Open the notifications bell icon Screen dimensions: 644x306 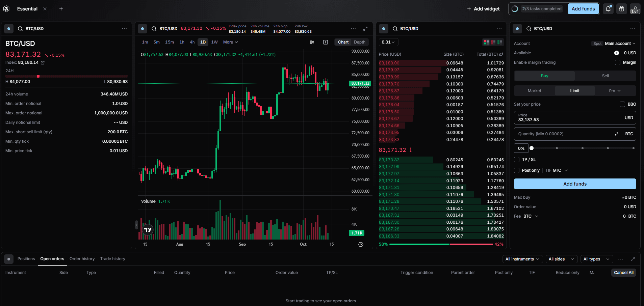[608, 9]
